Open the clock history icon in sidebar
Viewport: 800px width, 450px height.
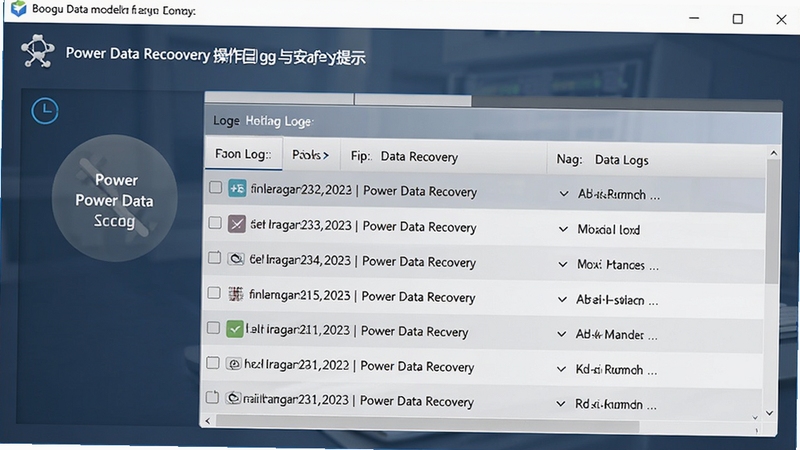[x=45, y=111]
